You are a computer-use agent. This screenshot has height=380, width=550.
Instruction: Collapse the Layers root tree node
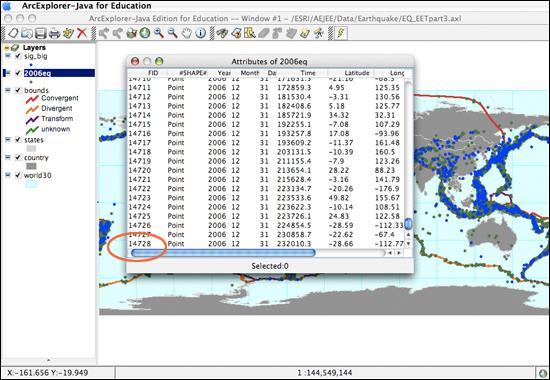[7, 48]
